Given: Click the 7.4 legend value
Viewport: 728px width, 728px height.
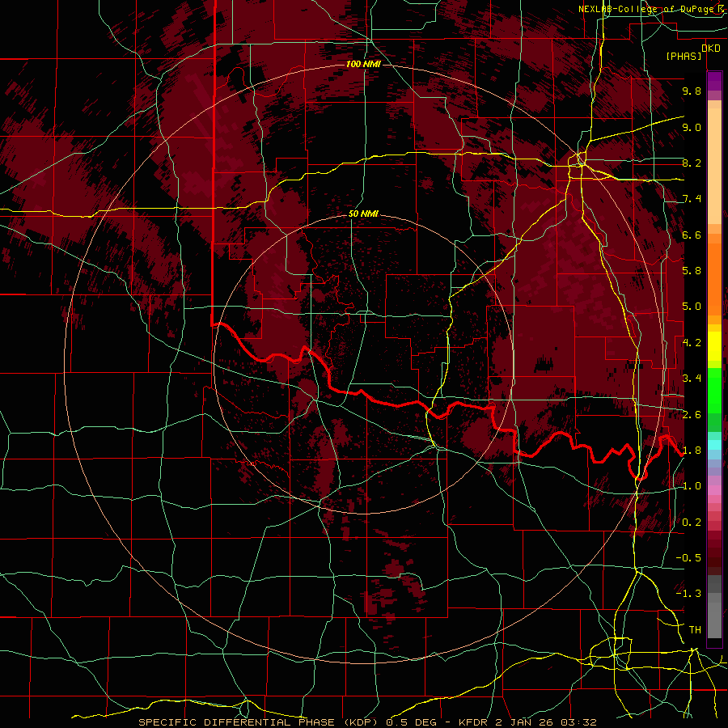Looking at the screenshot, I should (x=692, y=199).
